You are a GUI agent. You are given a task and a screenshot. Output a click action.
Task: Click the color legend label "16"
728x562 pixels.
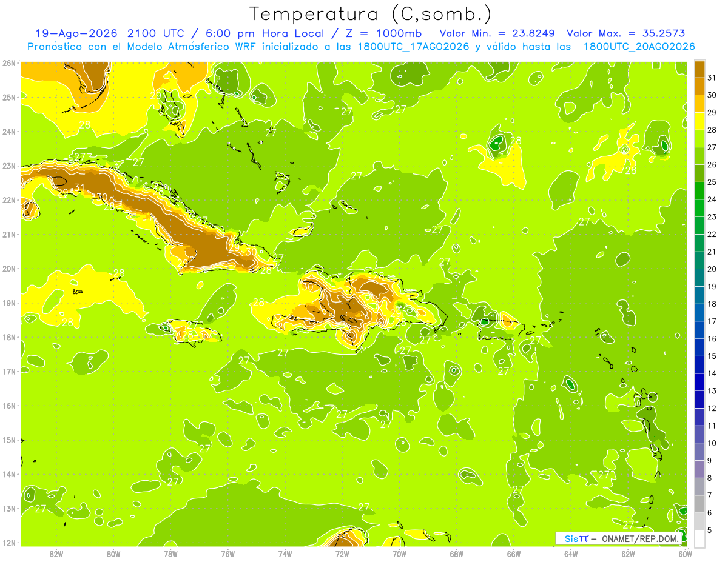[712, 338]
